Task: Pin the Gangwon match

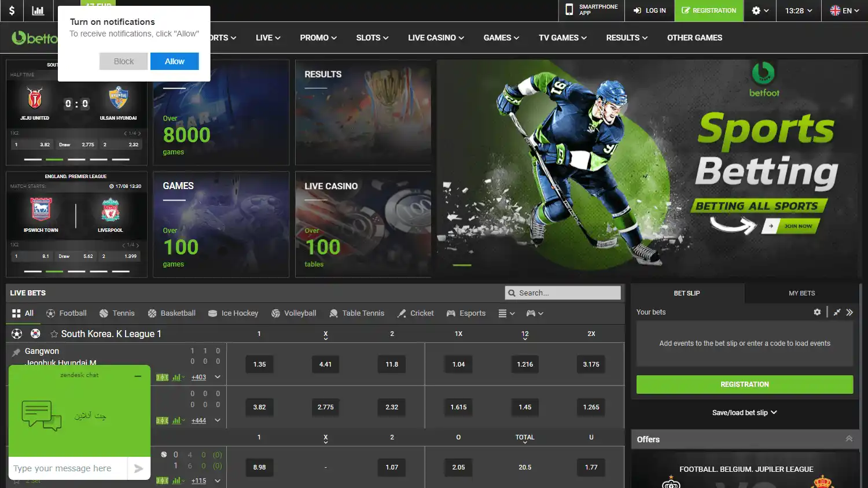Action: pos(16,352)
